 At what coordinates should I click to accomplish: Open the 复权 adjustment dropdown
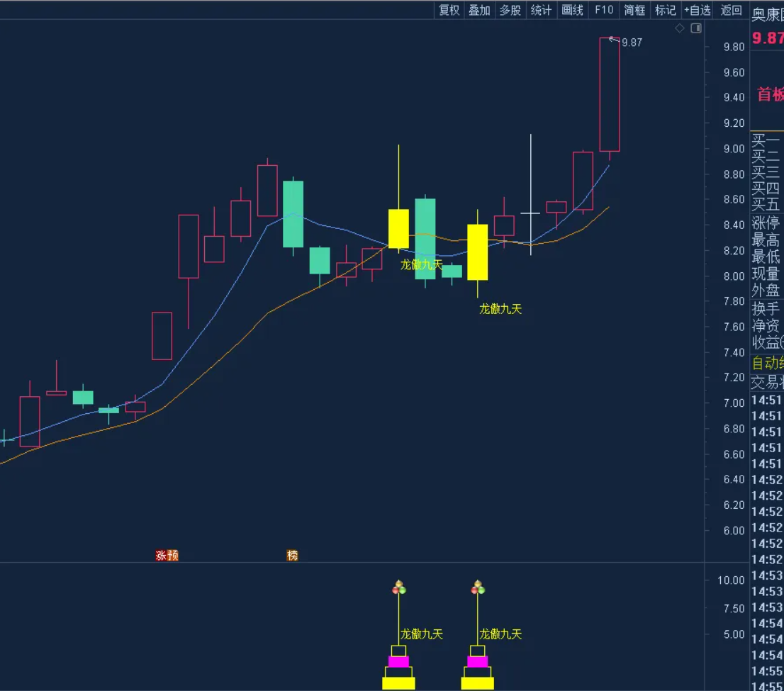(x=449, y=10)
